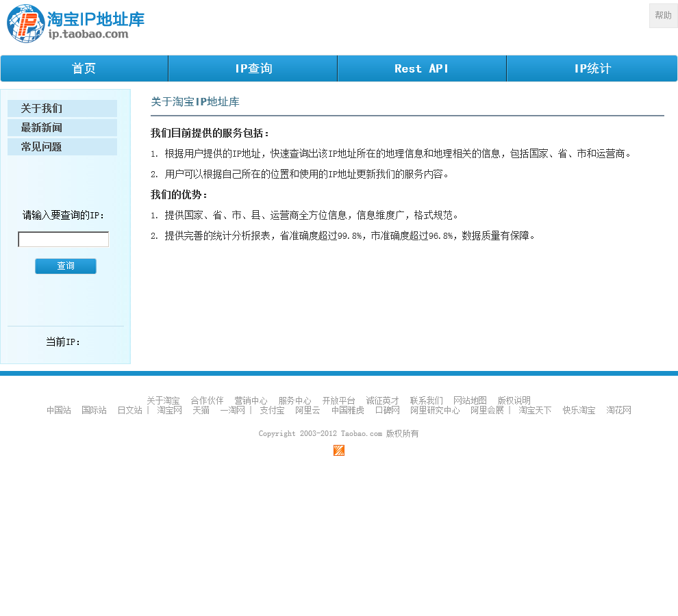Focus the IP address input field
The width and height of the screenshot is (678, 616).
[x=63, y=240]
